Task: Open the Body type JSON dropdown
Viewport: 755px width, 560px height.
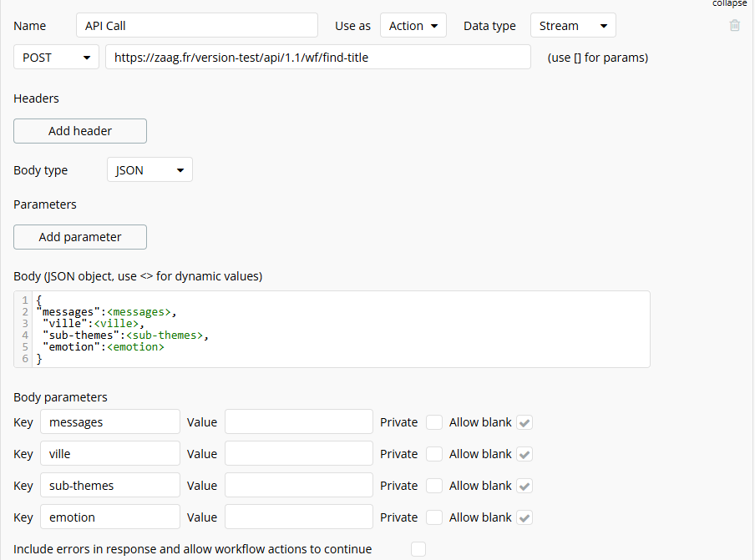Action: click(x=149, y=169)
